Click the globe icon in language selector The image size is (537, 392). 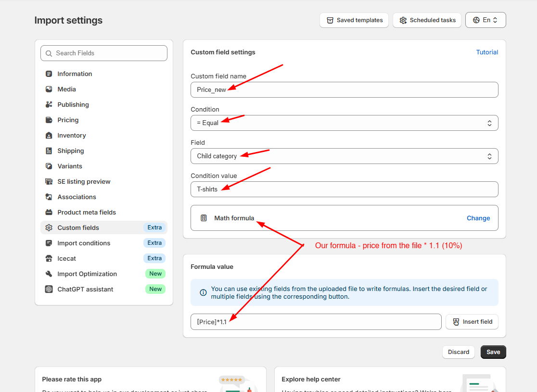click(x=476, y=20)
